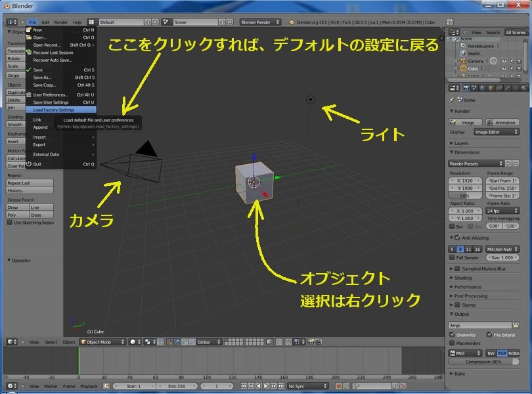Viewport: 532px width, 394px height.
Task: Open the 24 fps frame rate dropdown
Action: [502, 211]
